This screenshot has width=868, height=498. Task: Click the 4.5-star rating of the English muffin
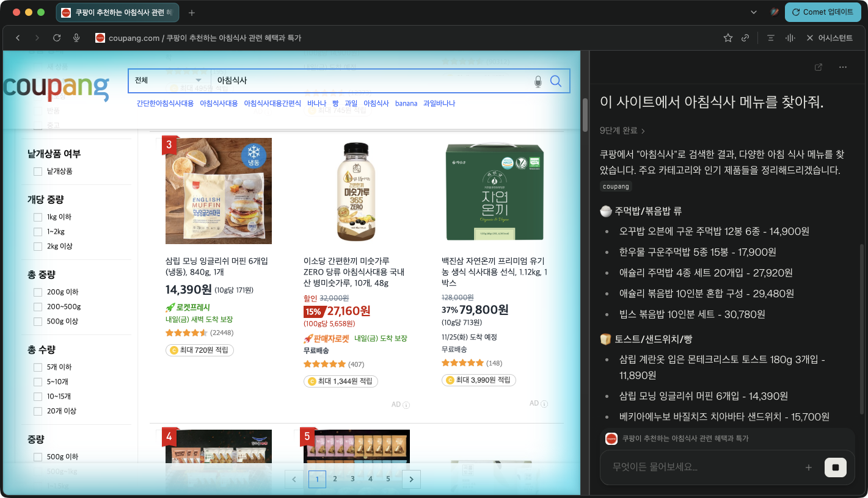click(x=186, y=333)
